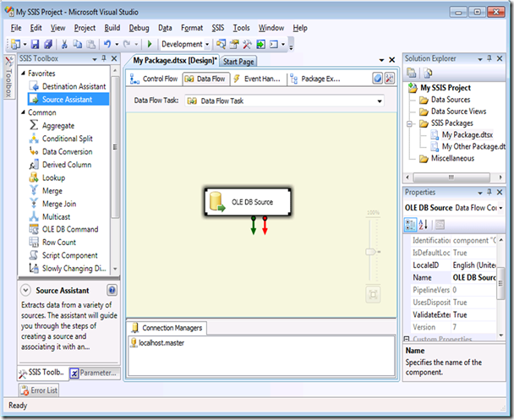This screenshot has height=420, width=514.
Task: Start debugging with the green play icon
Action: point(150,44)
